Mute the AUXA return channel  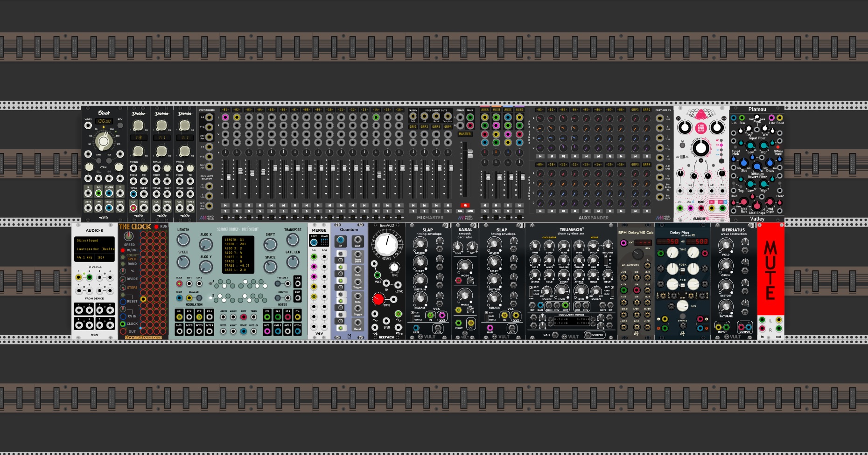tap(485, 205)
